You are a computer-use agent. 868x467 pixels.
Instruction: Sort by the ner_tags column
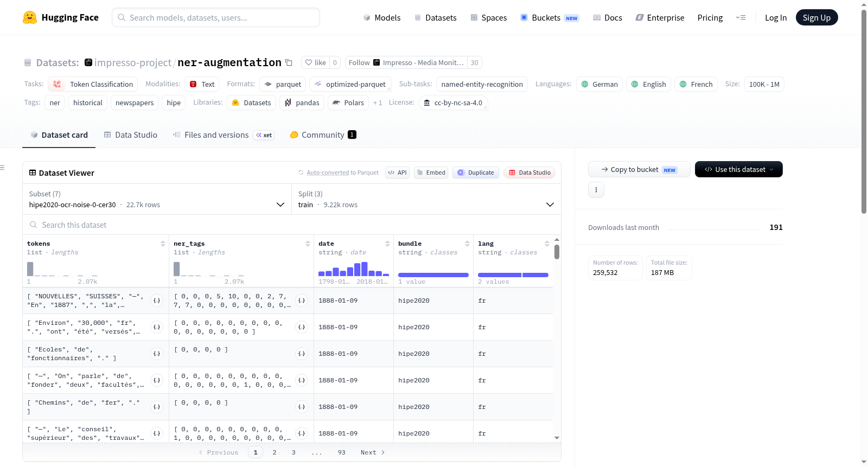click(308, 244)
